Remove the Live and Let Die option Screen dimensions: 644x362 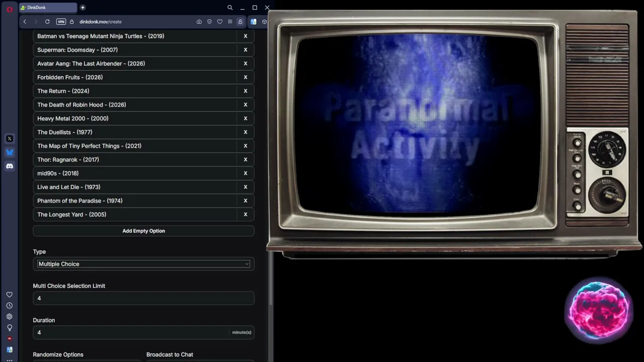click(246, 187)
